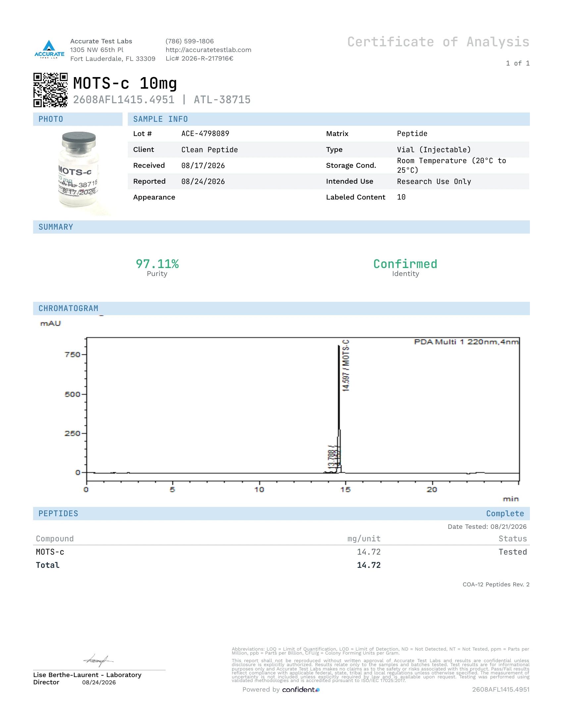
Task: Click the SUMMARY section header
Action: pyautogui.click(x=281, y=227)
